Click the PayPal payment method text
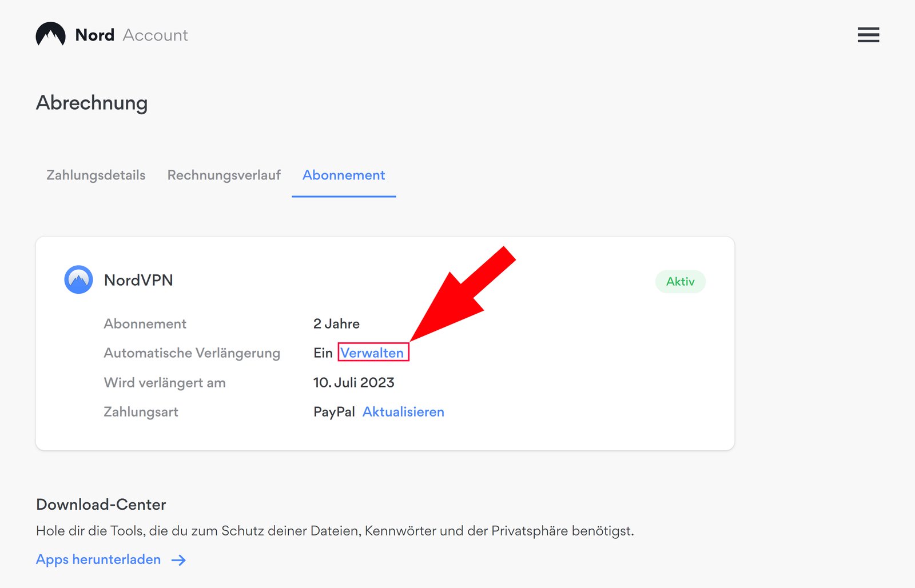 pos(334,412)
